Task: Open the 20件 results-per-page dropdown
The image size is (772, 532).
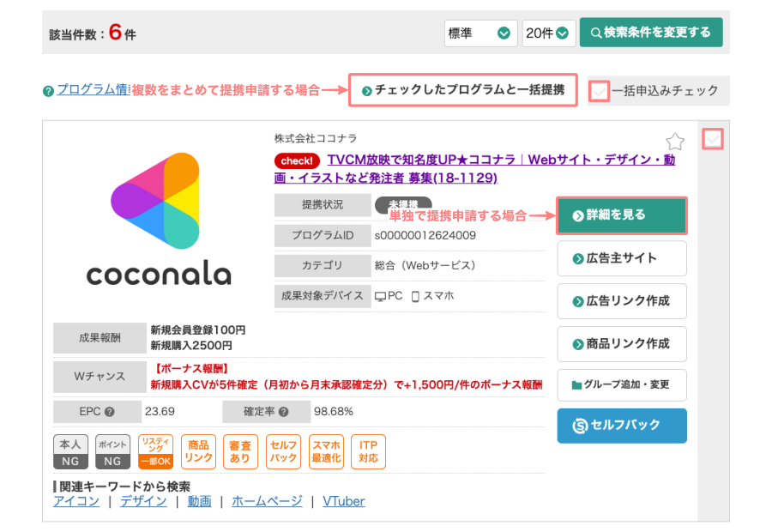Action: (548, 33)
